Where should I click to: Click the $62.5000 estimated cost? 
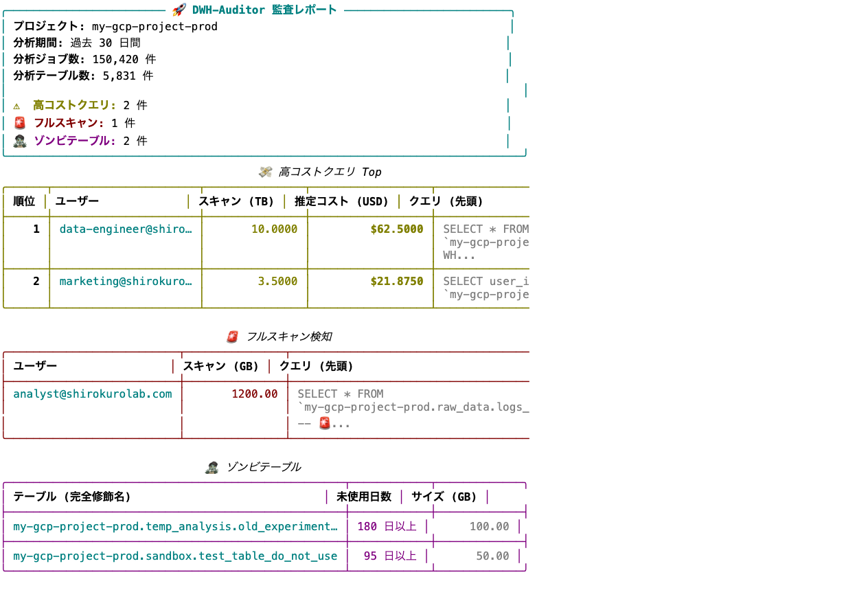397,229
